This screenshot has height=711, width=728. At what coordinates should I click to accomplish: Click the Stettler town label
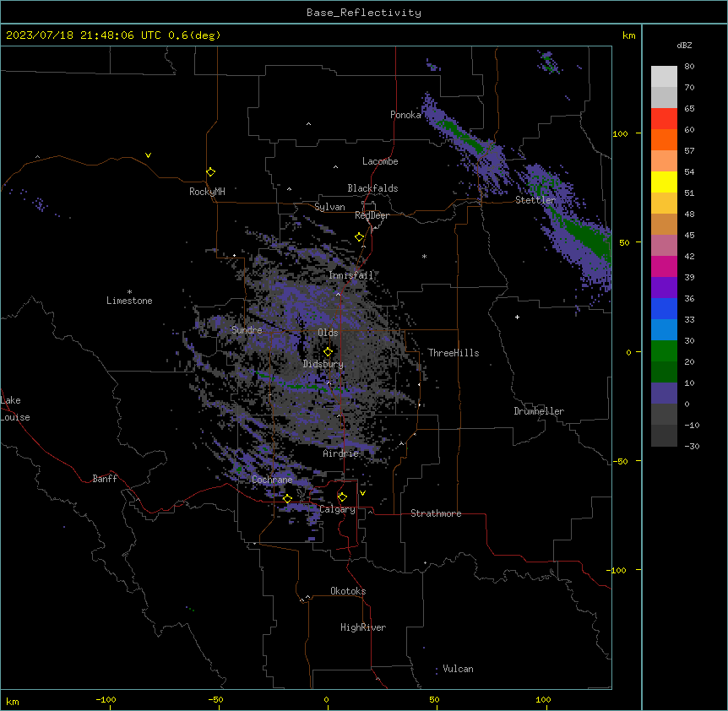(535, 200)
